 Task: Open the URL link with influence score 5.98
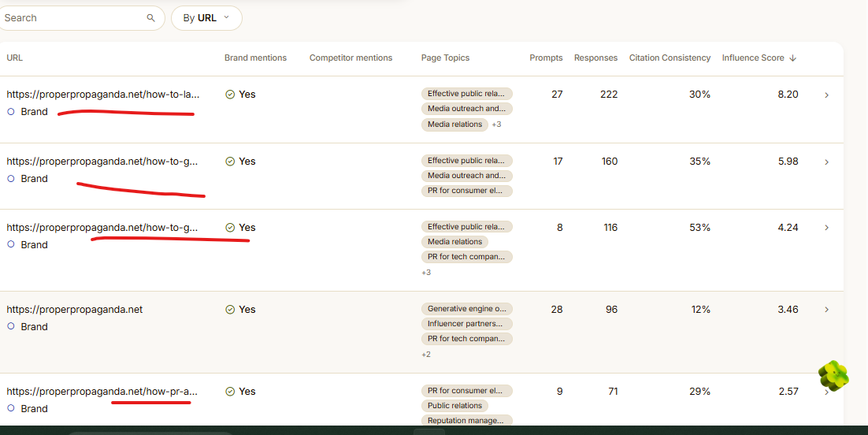tap(102, 162)
